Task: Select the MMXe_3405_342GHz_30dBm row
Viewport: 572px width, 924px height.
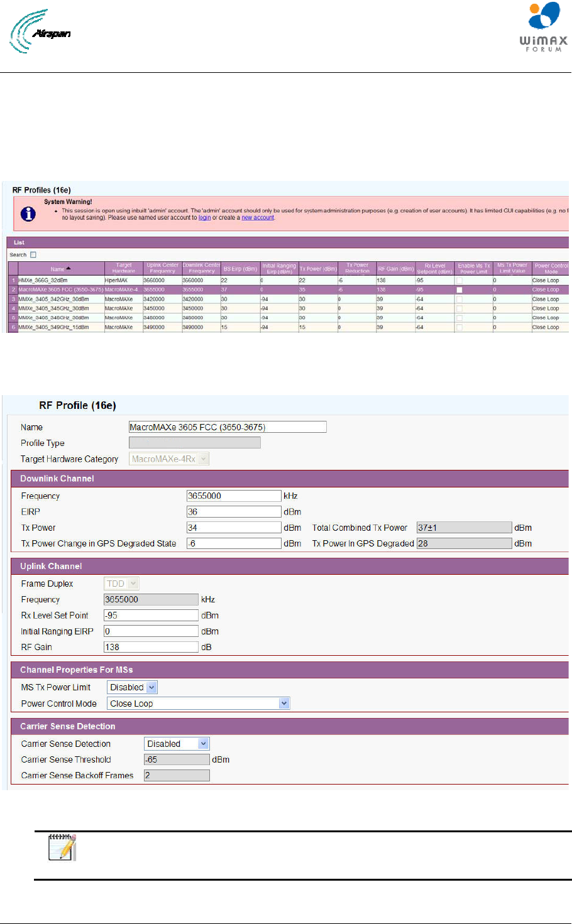Action: (x=288, y=299)
